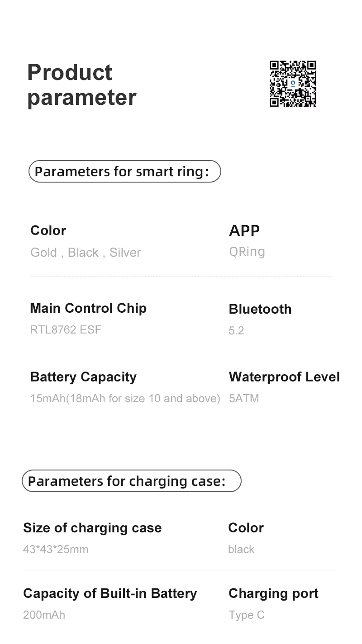Select the 15mAh battery capacity text
Image resolution: width=362 pixels, height=644 pixels.
pyautogui.click(x=125, y=399)
